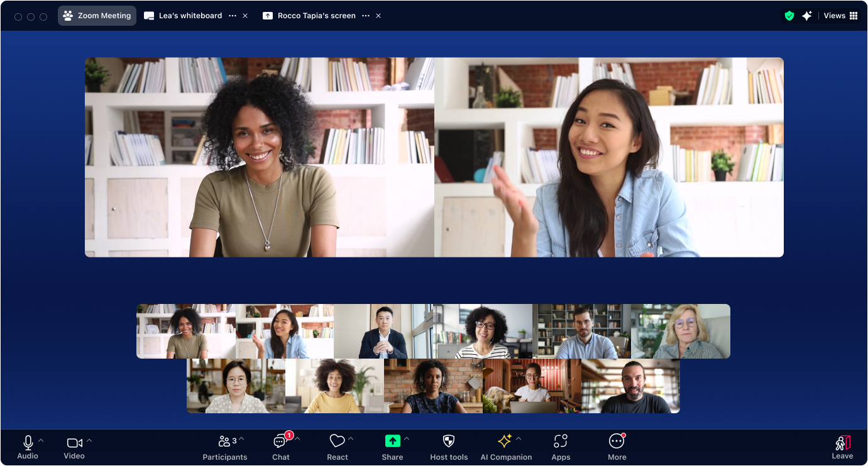Click the AI Companion sparkle in title bar
868x466 pixels.
coord(808,15)
